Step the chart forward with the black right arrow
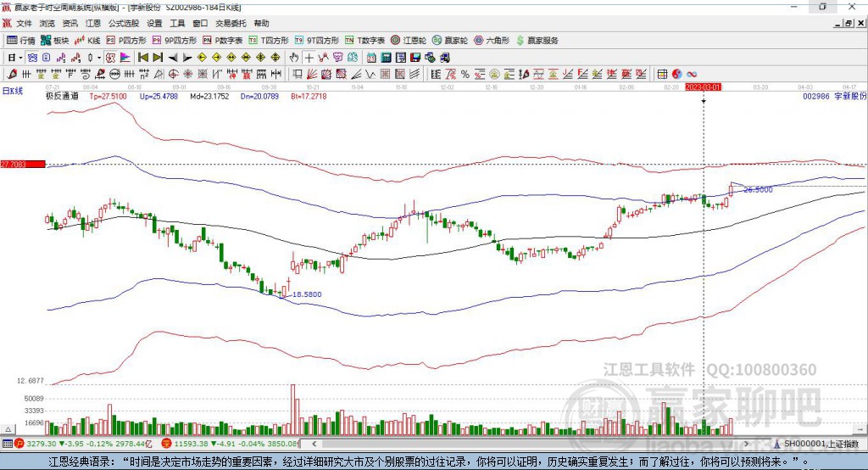The width and height of the screenshot is (868, 470). (x=187, y=58)
